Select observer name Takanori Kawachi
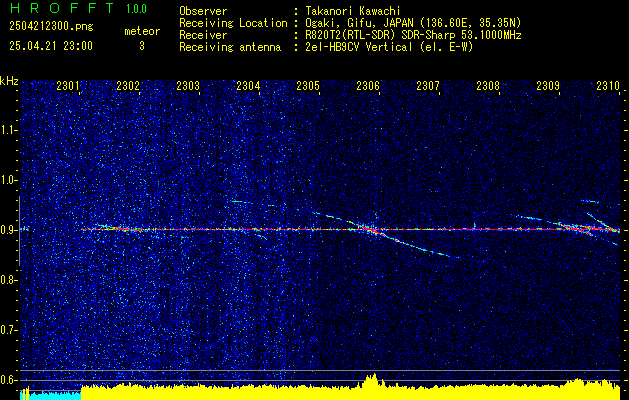Viewport: 629px width, 400px height. click(x=353, y=11)
